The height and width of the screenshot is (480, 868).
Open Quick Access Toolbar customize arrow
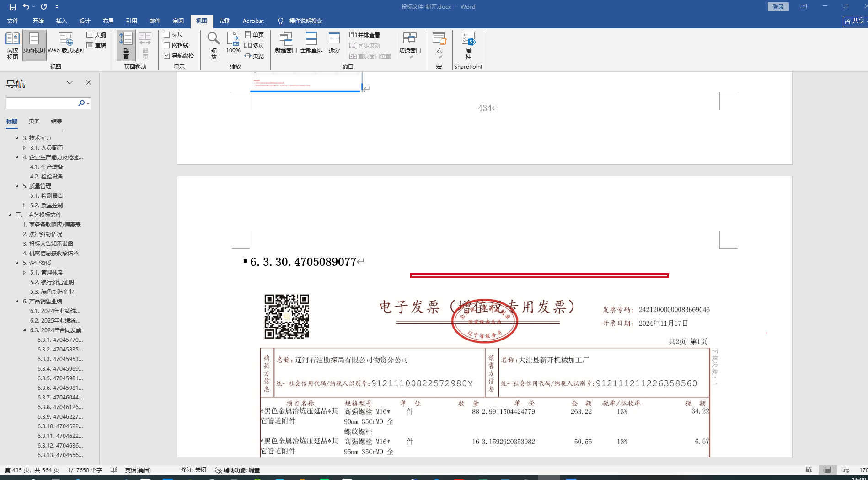(x=57, y=7)
